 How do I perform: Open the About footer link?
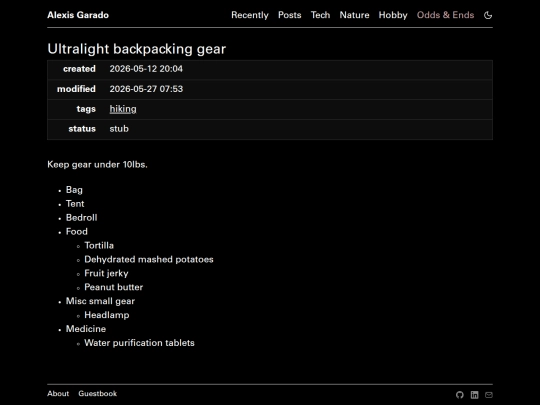click(58, 394)
